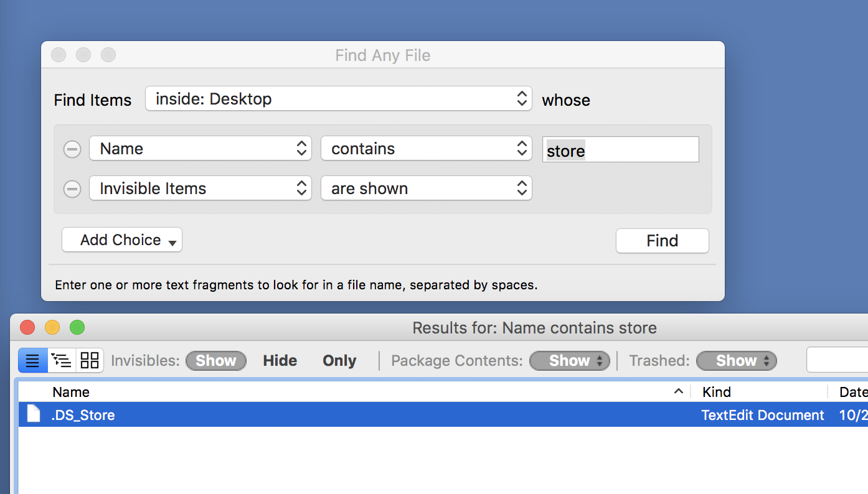Open the Name attribute dropdown
The image size is (868, 494).
[200, 149]
